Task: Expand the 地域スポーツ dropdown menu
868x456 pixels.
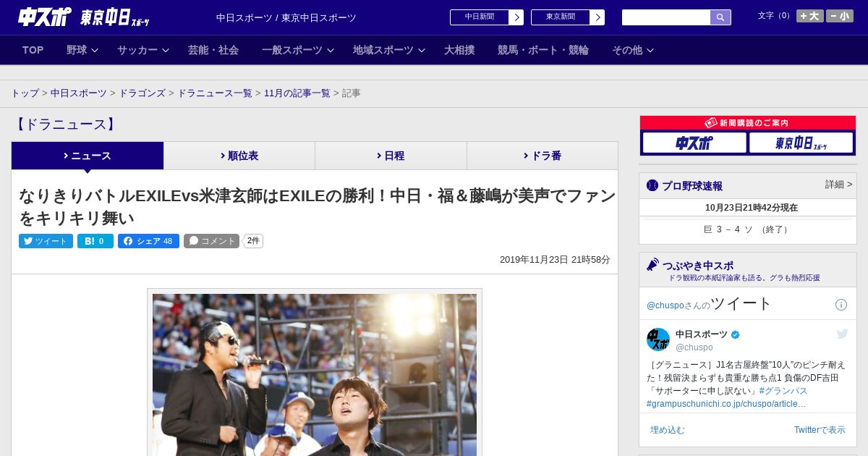Action: 389,50
